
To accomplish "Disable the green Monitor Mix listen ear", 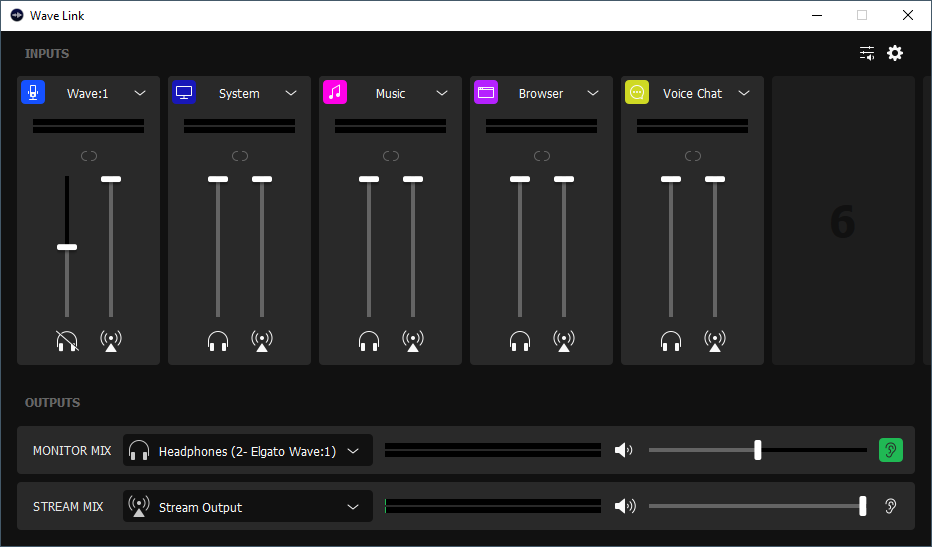I will click(x=890, y=450).
